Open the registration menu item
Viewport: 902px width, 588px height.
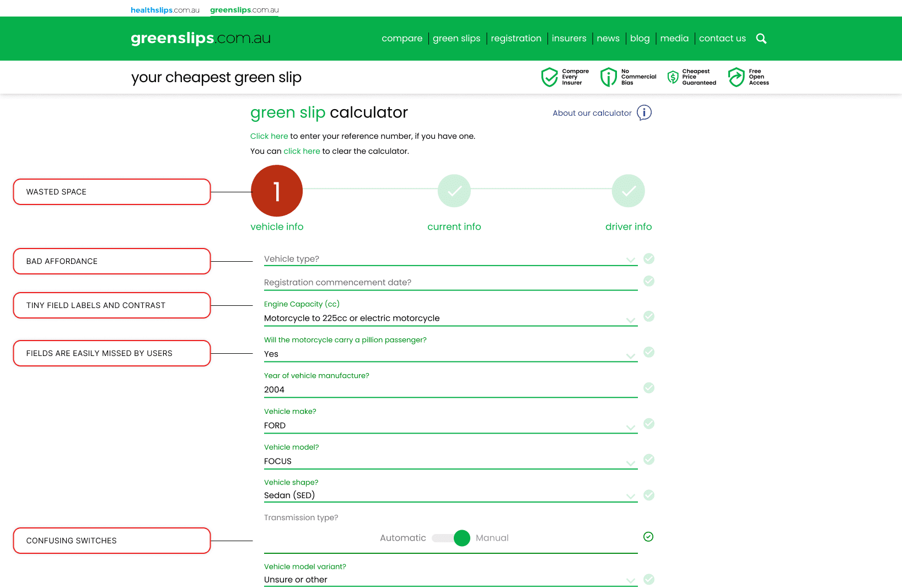point(516,39)
